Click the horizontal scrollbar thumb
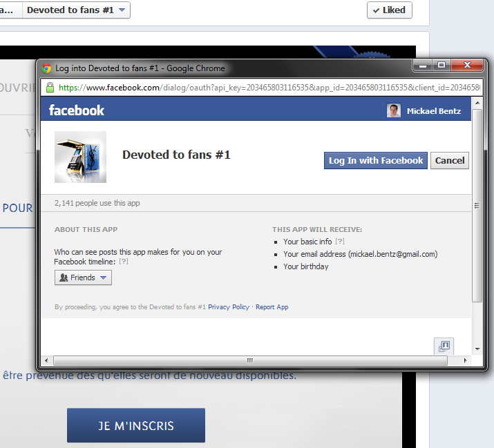The image size is (494, 448). pyautogui.click(x=251, y=360)
